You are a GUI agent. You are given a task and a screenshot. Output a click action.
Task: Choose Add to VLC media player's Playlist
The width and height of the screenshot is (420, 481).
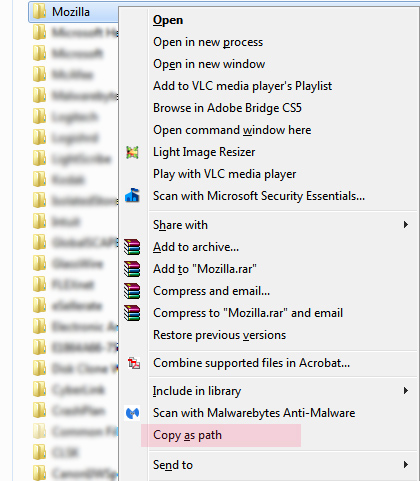click(x=242, y=86)
